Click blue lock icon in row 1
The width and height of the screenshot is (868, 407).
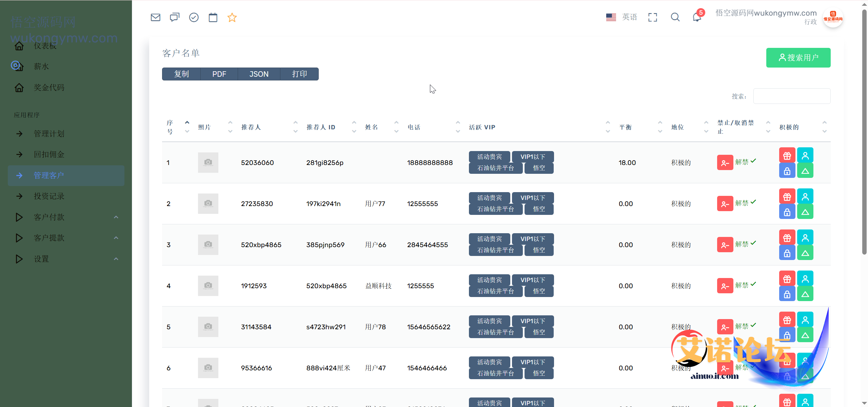click(787, 171)
